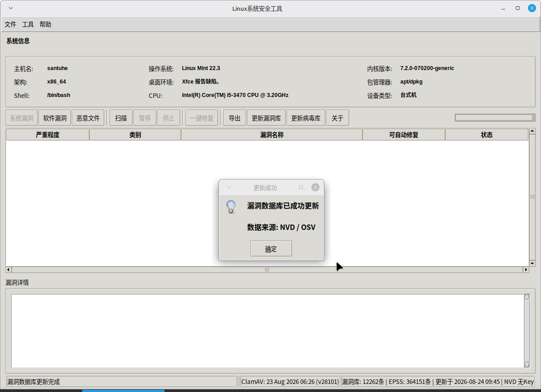Click the 一键修复 button
The image size is (541, 392).
coord(202,118)
